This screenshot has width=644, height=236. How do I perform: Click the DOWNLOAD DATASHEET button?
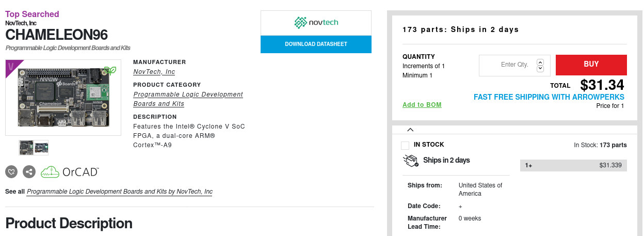pyautogui.click(x=316, y=44)
